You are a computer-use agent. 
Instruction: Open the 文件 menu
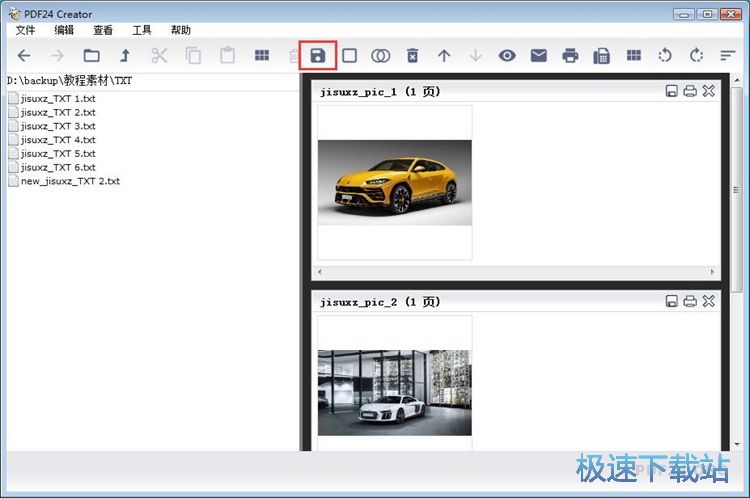click(25, 30)
